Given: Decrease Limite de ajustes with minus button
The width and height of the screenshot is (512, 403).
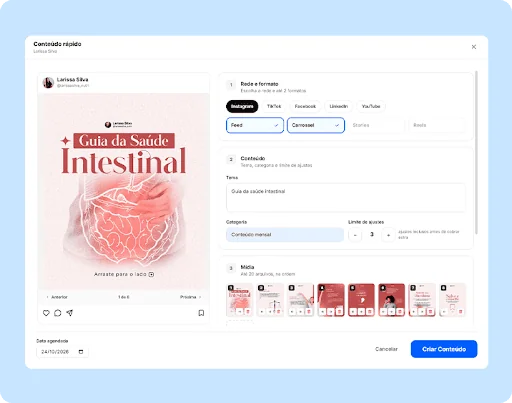Looking at the screenshot, I should pyautogui.click(x=355, y=235).
